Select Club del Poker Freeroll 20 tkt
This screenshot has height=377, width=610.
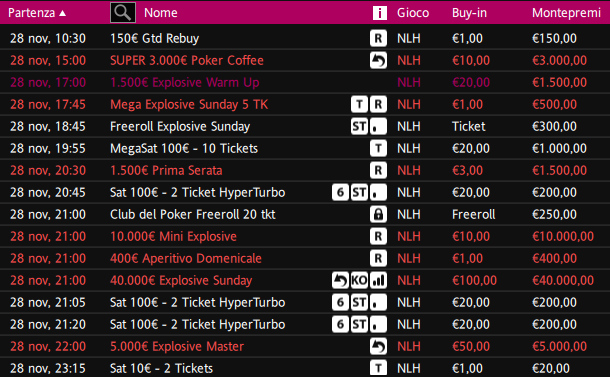pyautogui.click(x=305, y=214)
